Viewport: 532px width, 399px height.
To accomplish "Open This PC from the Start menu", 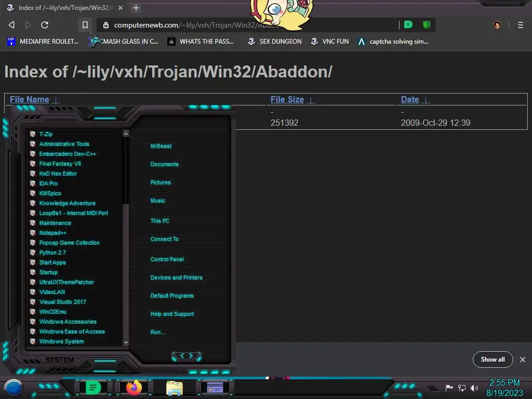I will click(160, 220).
